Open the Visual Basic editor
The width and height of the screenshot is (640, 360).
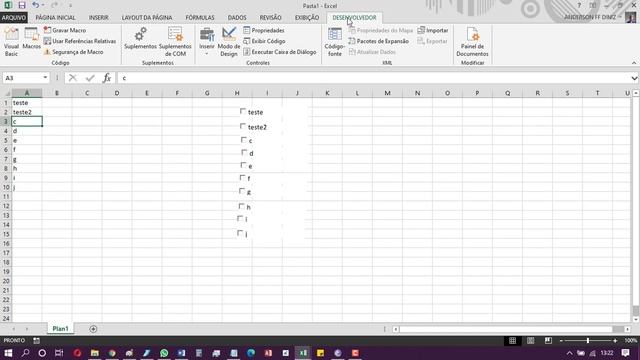[11, 42]
